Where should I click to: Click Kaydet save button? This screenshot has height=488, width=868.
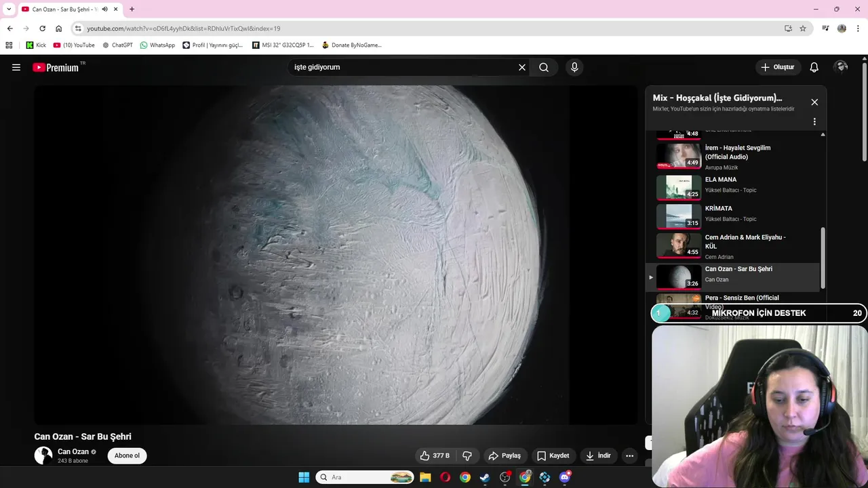pyautogui.click(x=553, y=455)
